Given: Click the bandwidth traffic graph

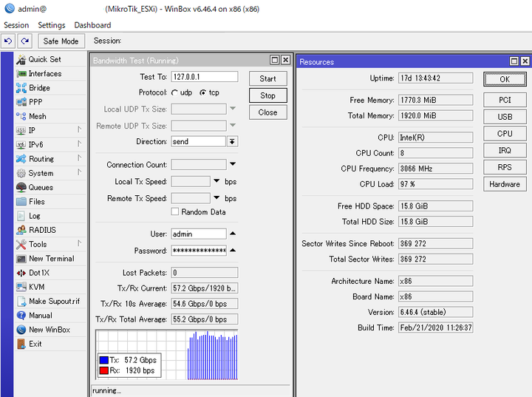Looking at the screenshot, I should pos(167,355).
